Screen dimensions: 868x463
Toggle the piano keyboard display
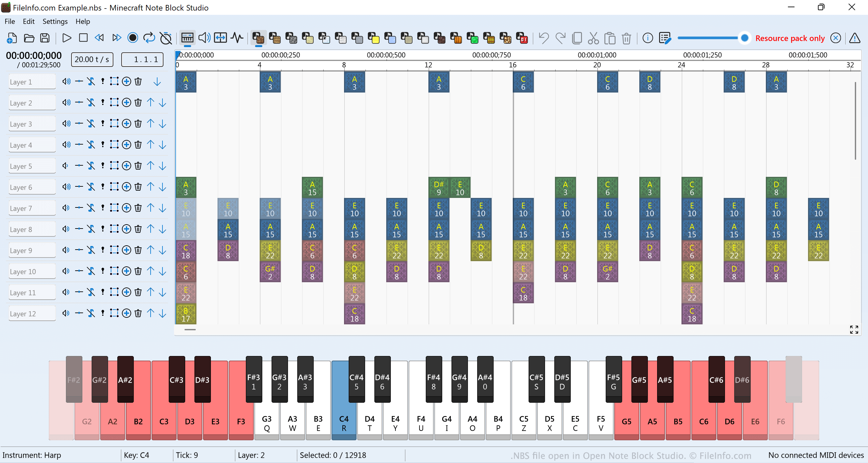coord(188,38)
